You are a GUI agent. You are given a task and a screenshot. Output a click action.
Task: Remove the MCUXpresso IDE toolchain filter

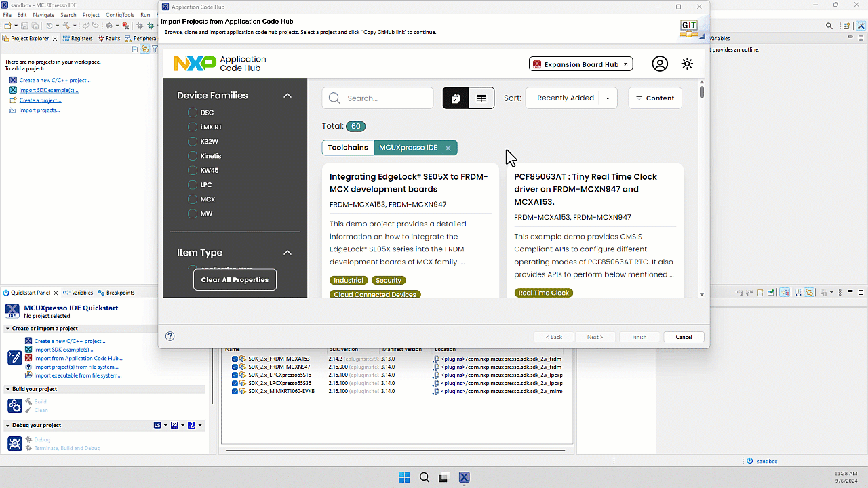(x=448, y=148)
